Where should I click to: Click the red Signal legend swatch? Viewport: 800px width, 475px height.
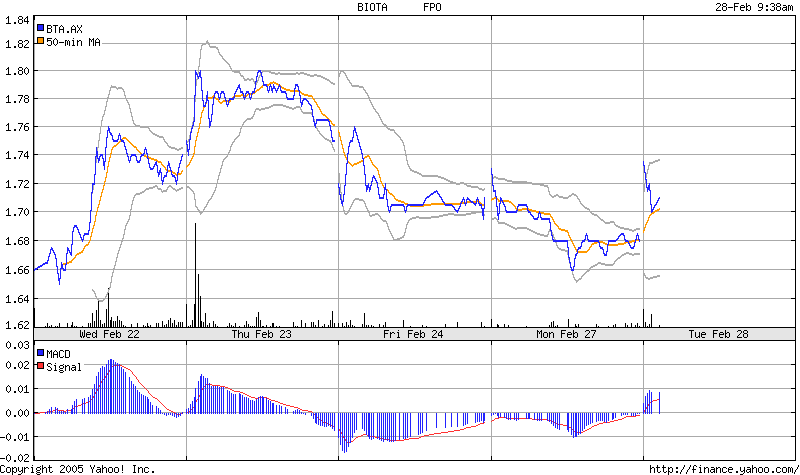40,366
